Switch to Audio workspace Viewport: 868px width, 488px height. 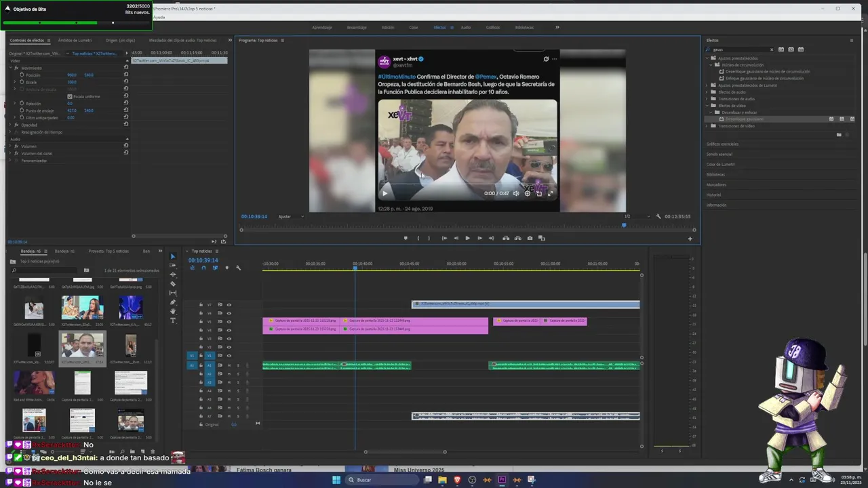466,27
